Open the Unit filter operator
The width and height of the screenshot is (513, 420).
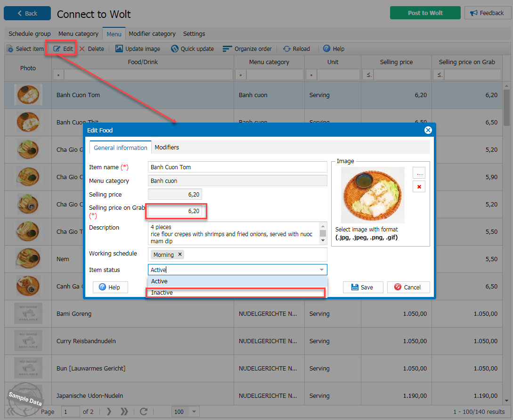point(311,75)
